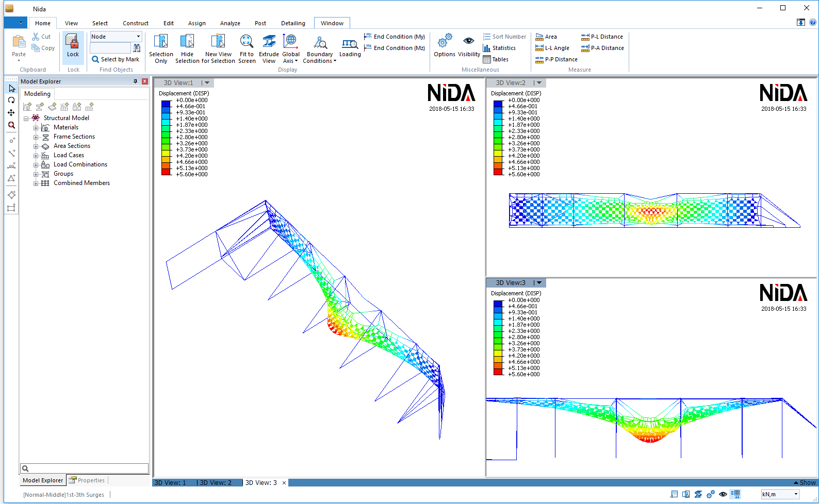Activate the red zoom magnifier tool

(x=11, y=125)
